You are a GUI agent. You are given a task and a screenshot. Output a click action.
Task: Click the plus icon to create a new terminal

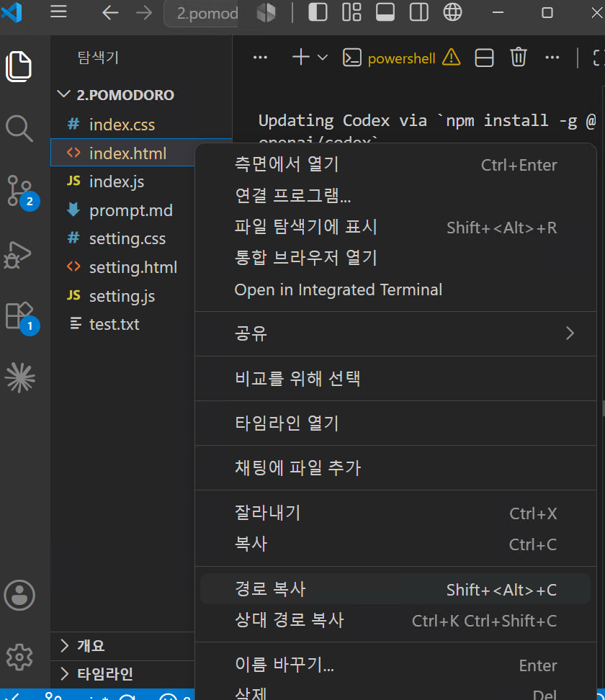(301, 57)
